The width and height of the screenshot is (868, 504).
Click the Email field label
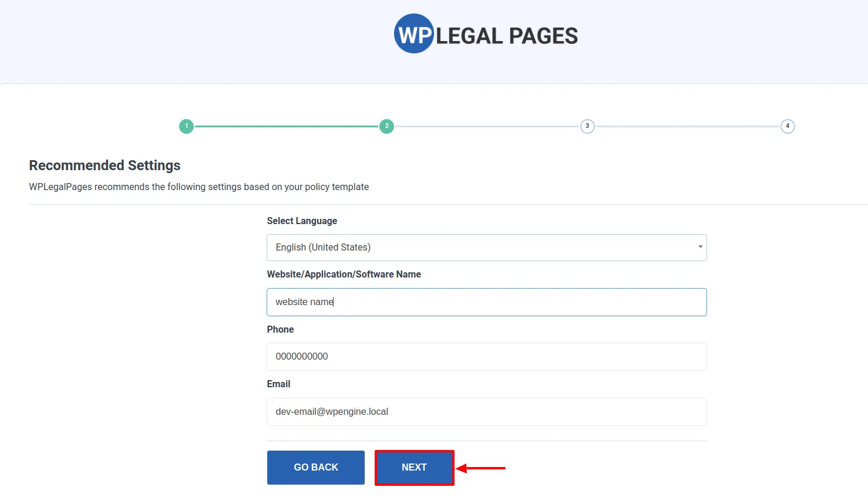278,384
